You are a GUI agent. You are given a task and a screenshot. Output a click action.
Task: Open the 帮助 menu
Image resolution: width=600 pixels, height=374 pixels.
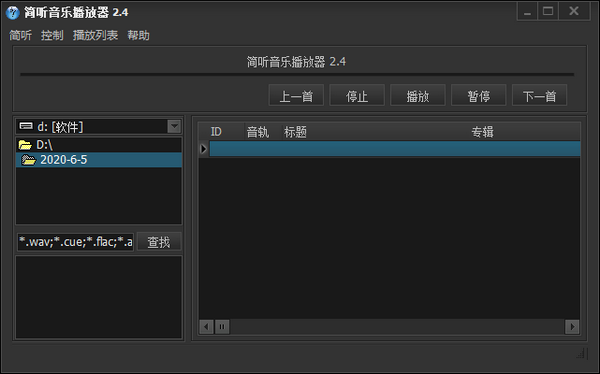(139, 35)
